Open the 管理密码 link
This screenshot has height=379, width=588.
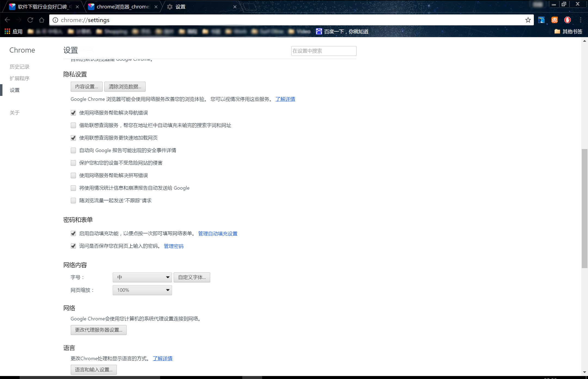(x=173, y=246)
